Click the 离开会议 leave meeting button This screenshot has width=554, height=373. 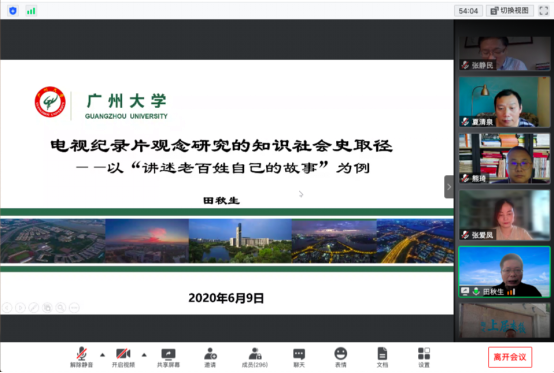click(x=510, y=357)
